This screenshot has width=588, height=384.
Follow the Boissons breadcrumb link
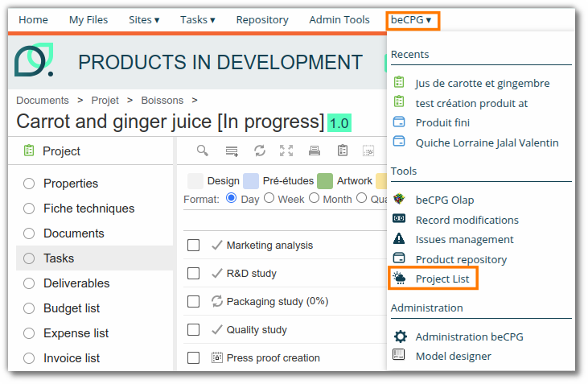coord(162,100)
